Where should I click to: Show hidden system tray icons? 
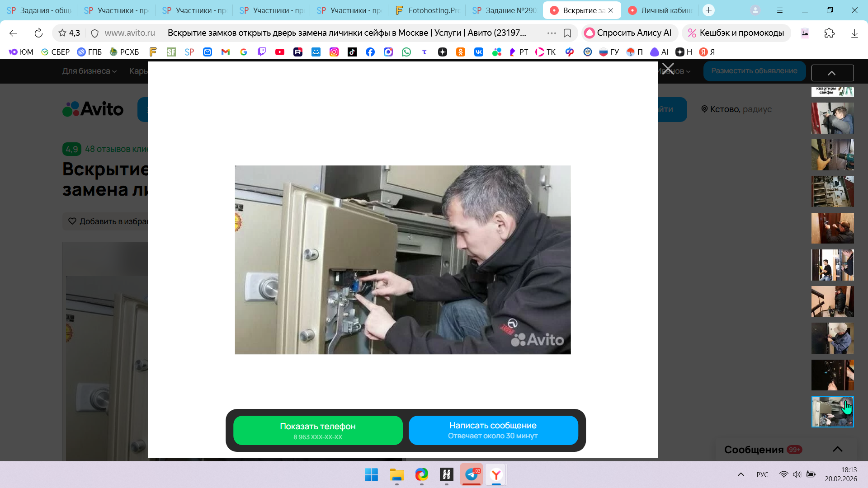[x=741, y=474]
